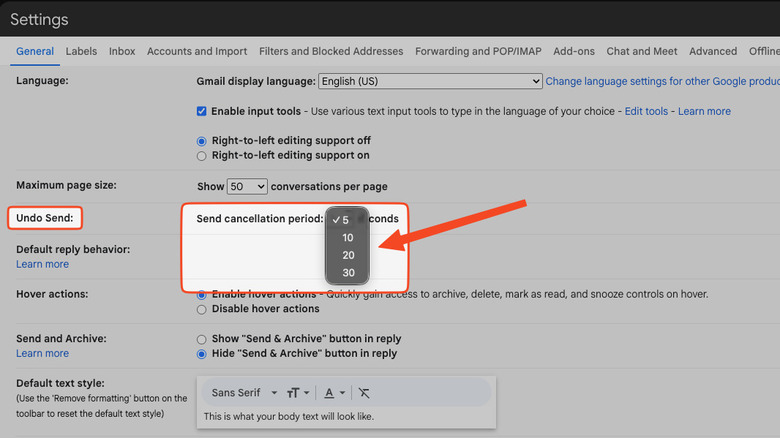This screenshot has height=438, width=780.
Task: Click Change language settings link
Action: pyautogui.click(x=662, y=81)
